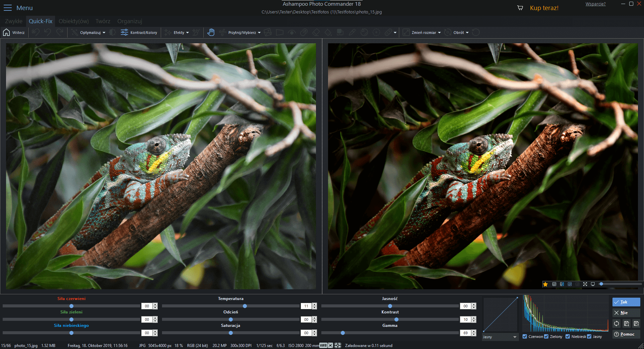This screenshot has height=349, width=644.
Task: Confirm changes with the Tak button
Action: 626,302
